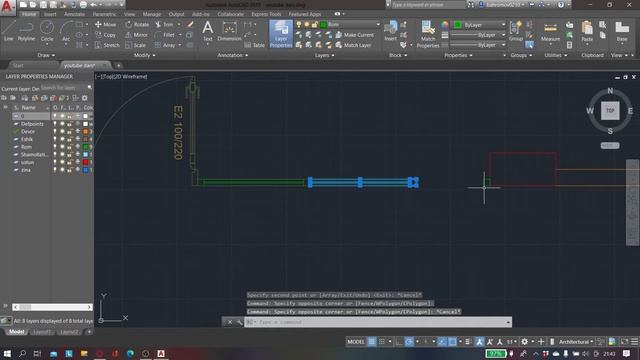
Task: Toggle the Layer Properties panel button
Action: tap(281, 34)
